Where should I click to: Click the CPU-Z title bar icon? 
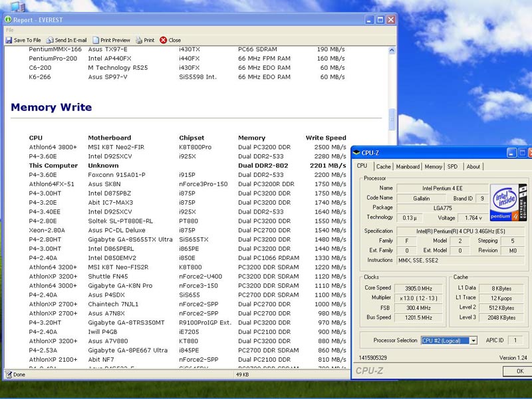[356, 153]
